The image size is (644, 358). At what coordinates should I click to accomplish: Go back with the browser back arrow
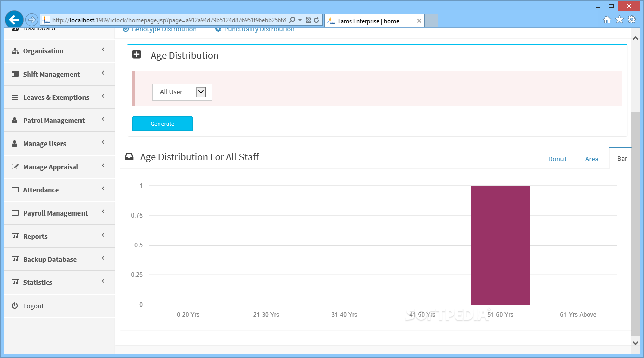point(14,20)
